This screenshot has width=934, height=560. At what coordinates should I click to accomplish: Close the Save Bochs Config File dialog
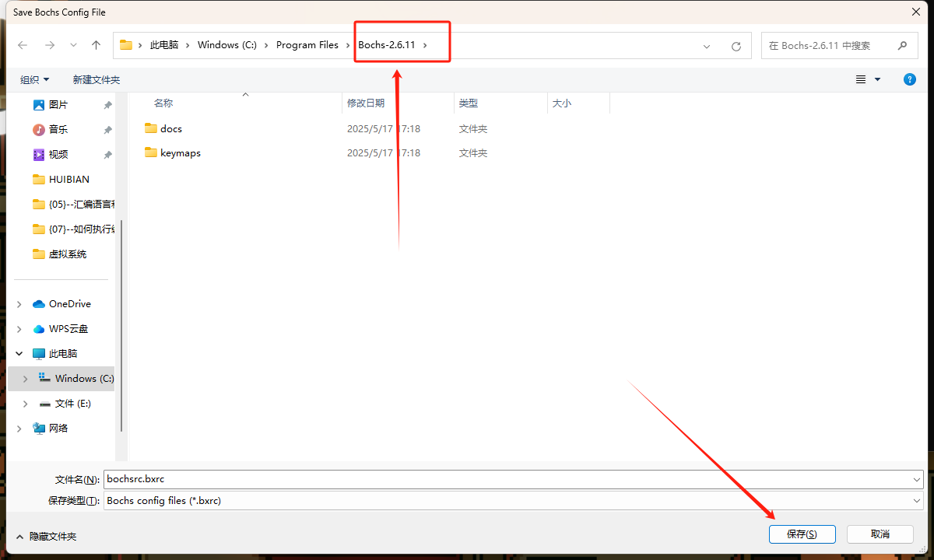[915, 12]
